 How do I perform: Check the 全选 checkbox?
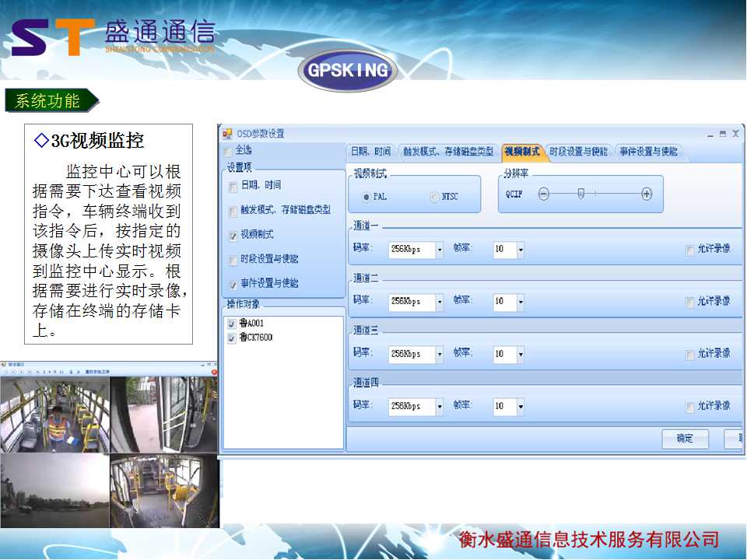coord(228,151)
